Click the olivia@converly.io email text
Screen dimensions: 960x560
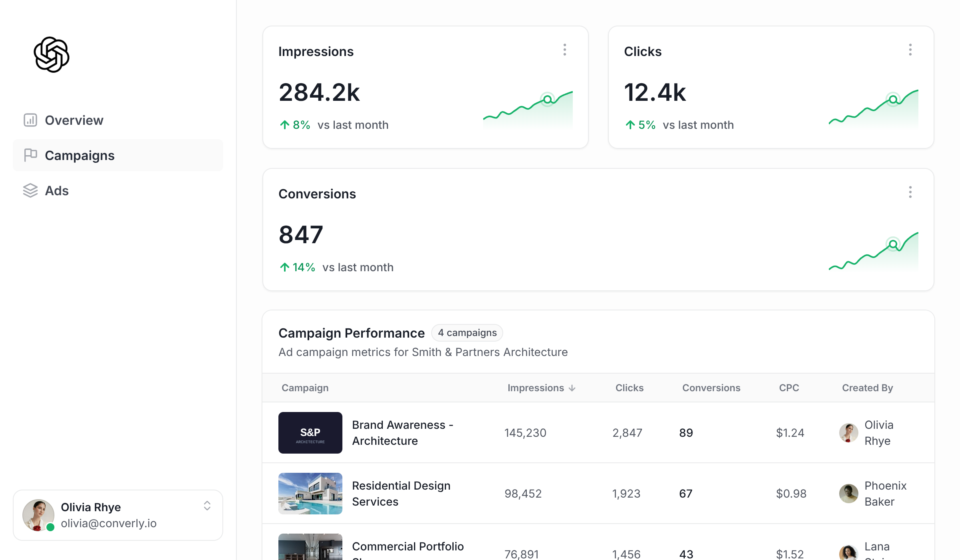pyautogui.click(x=108, y=523)
